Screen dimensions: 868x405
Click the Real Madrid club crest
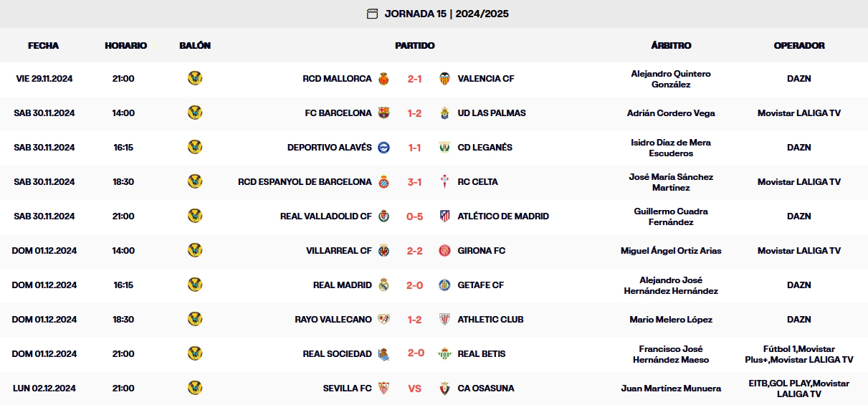click(x=384, y=285)
